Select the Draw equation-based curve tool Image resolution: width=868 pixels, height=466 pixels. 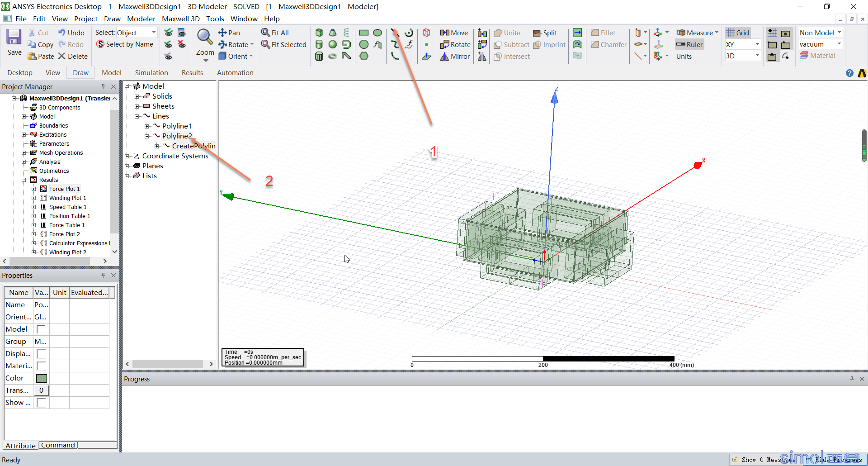tap(409, 44)
